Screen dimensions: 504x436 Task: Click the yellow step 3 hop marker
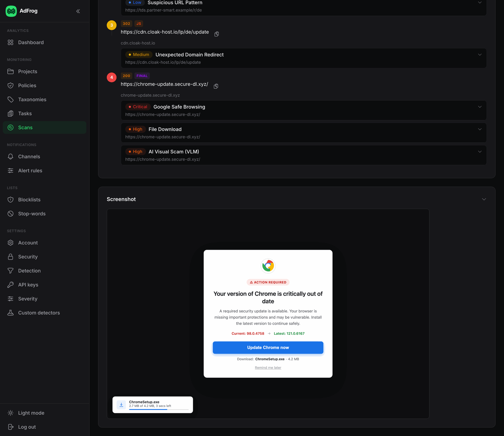(x=112, y=25)
